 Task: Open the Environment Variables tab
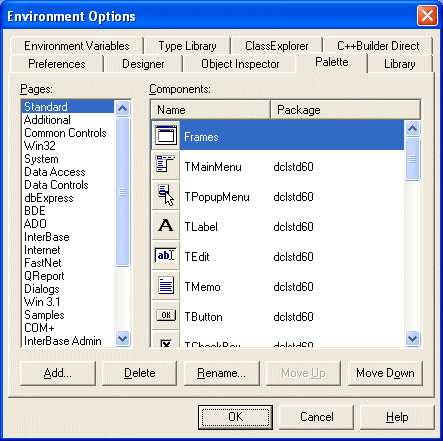(x=77, y=46)
